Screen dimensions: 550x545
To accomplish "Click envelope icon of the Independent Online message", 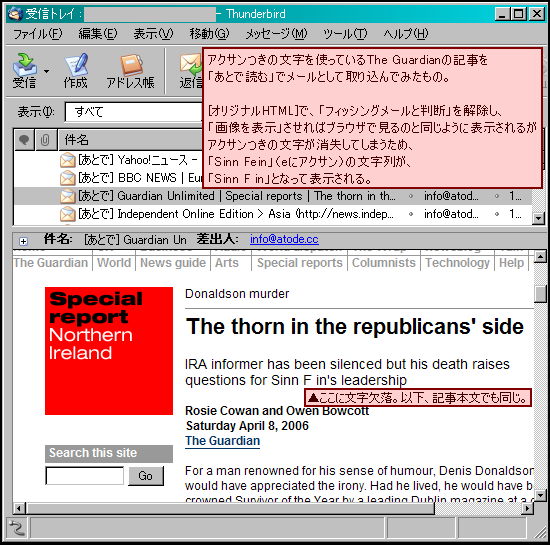I will [x=67, y=214].
